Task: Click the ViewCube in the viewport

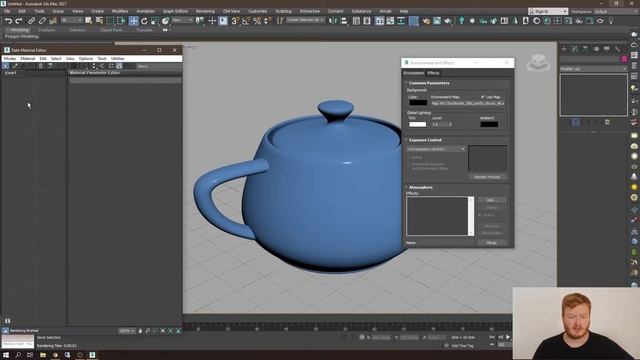Action: 538,62
